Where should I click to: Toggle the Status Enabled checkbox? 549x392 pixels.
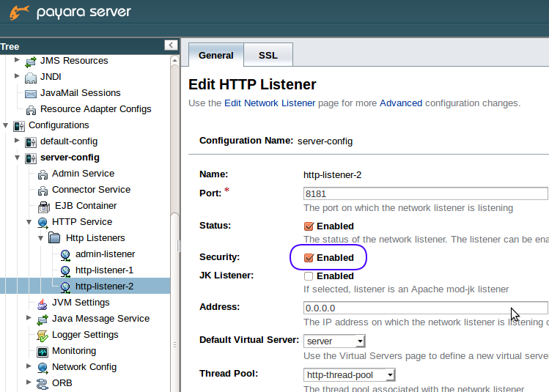(309, 226)
